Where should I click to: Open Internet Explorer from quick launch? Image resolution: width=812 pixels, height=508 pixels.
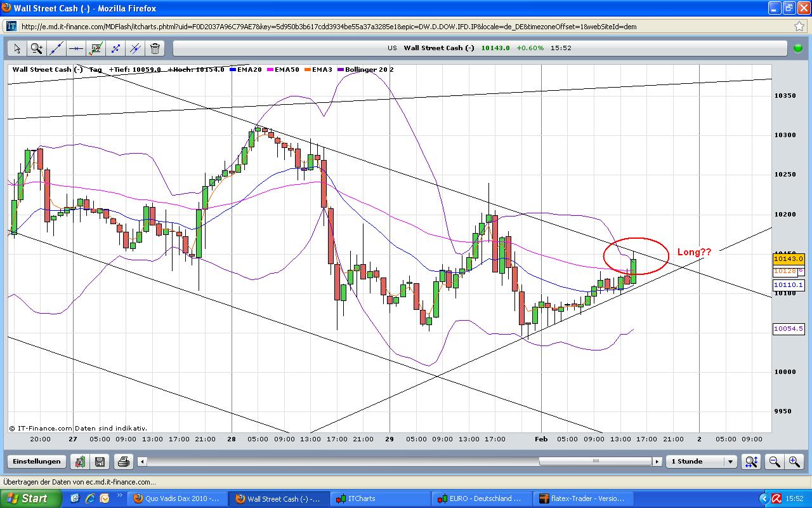pyautogui.click(x=91, y=498)
